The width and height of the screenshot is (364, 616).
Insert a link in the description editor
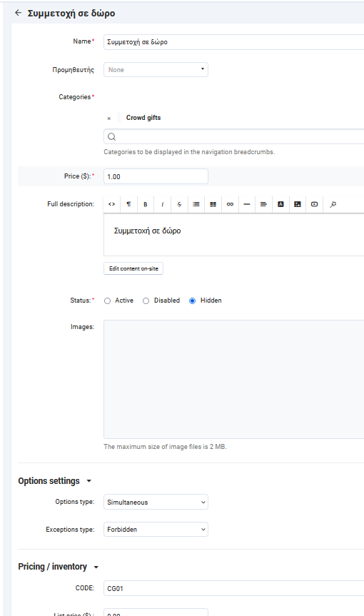coord(230,204)
